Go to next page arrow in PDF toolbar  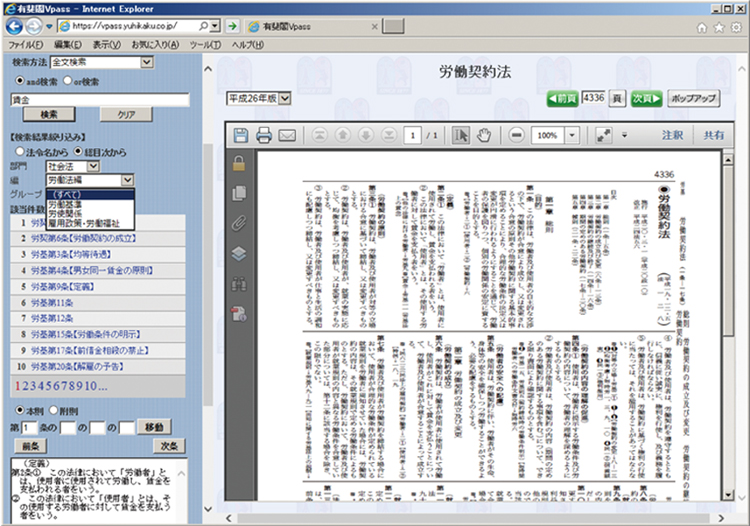click(366, 135)
